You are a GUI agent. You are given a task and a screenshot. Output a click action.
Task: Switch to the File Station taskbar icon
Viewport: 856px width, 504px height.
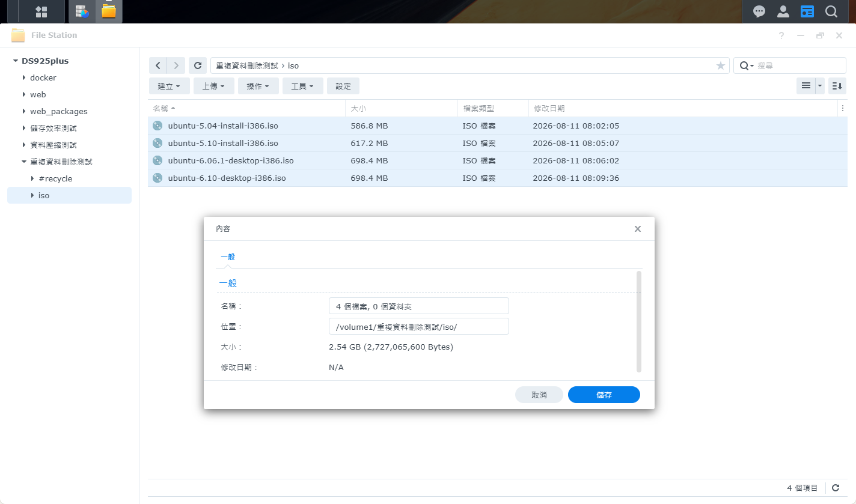pos(109,11)
